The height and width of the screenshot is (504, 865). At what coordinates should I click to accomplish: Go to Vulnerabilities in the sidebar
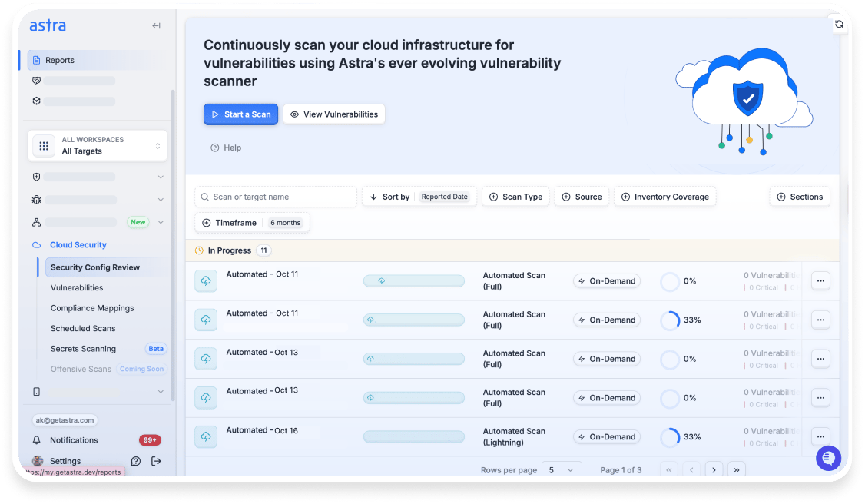point(77,288)
